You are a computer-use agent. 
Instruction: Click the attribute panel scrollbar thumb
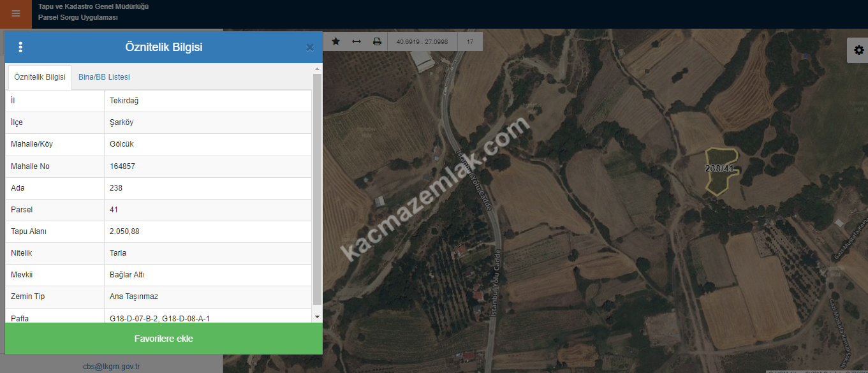pos(317,188)
